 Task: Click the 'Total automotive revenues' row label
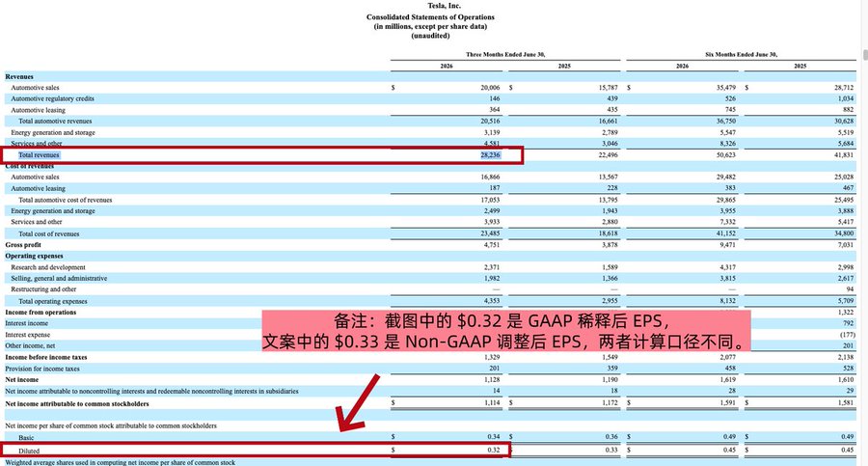click(x=55, y=121)
